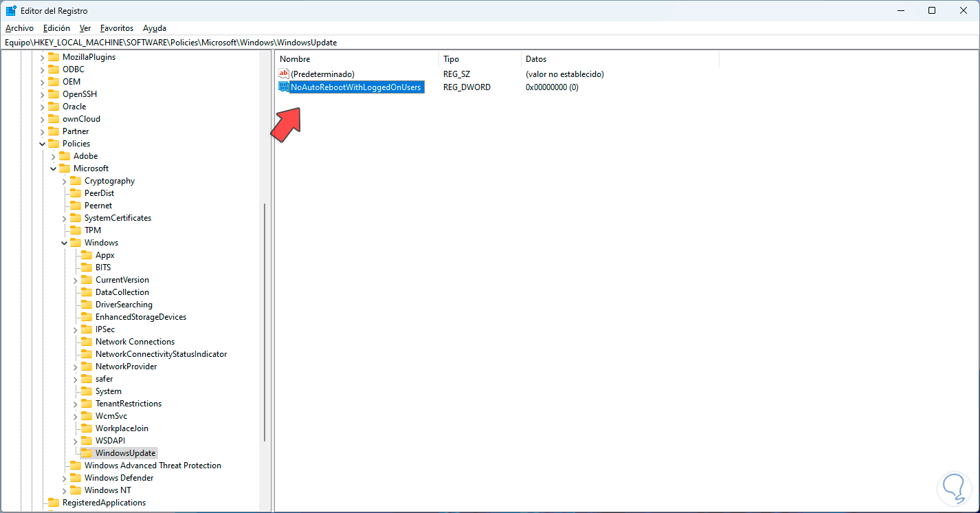The width and height of the screenshot is (980, 513).
Task: Click the Cryptography folder icon
Action: click(x=76, y=181)
